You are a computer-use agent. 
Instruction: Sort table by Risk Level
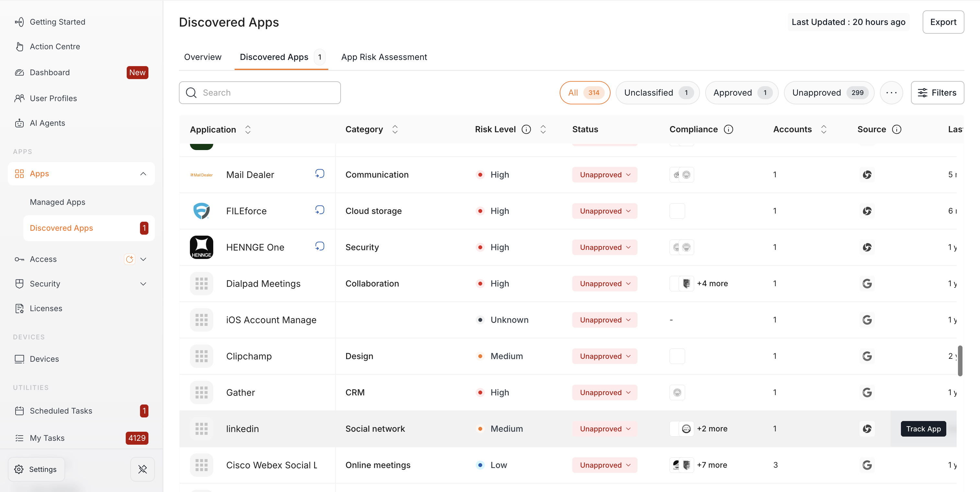click(543, 129)
